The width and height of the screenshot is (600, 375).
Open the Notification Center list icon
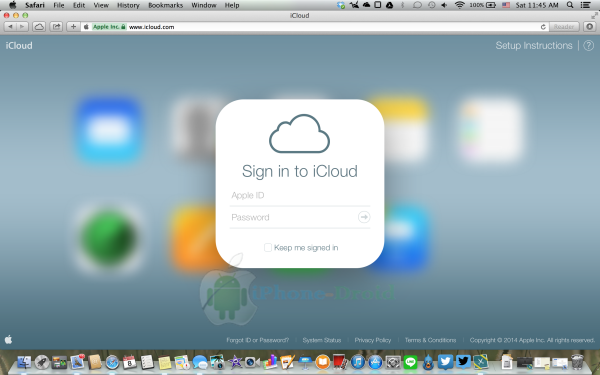pyautogui.click(x=585, y=5)
